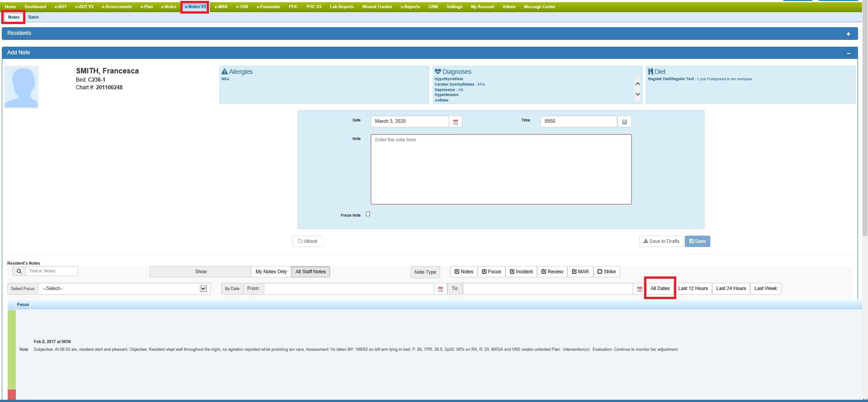Toggle the MAR note type filter
Image resolution: width=868 pixels, height=402 pixels.
point(580,272)
